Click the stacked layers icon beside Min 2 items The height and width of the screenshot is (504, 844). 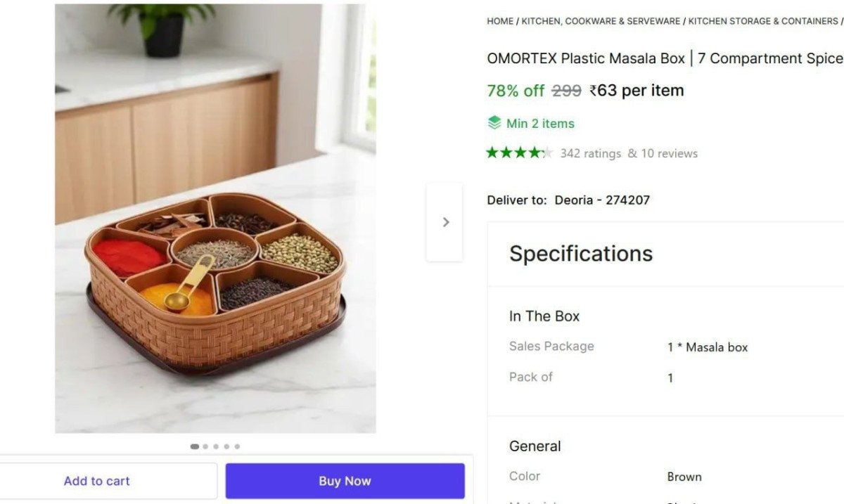[494, 123]
